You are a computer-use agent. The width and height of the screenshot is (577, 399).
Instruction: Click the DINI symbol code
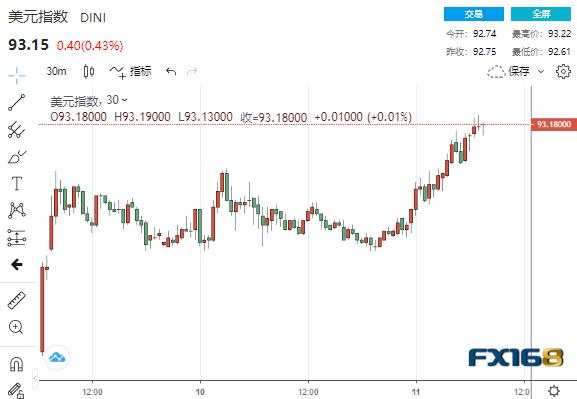[x=93, y=18]
